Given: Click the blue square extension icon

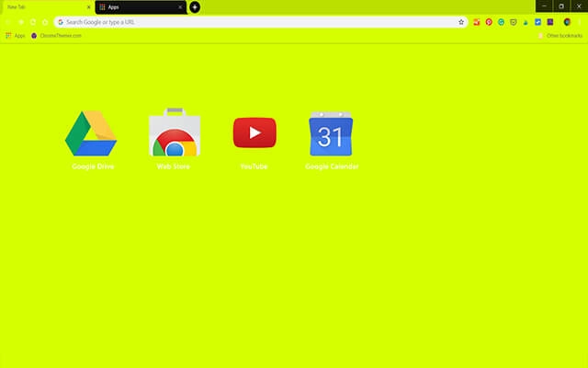Looking at the screenshot, I should 537,22.
